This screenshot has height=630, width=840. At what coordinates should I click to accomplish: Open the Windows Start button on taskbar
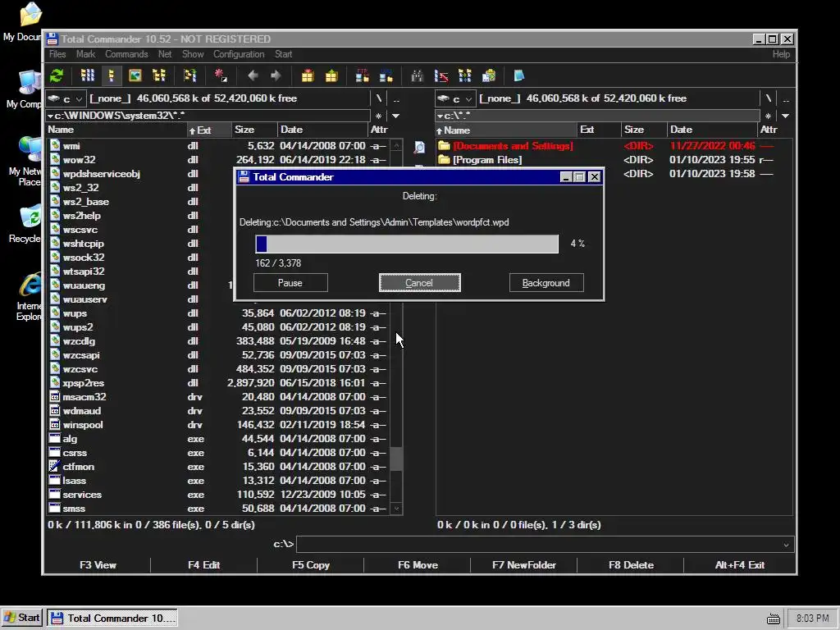[22, 619]
